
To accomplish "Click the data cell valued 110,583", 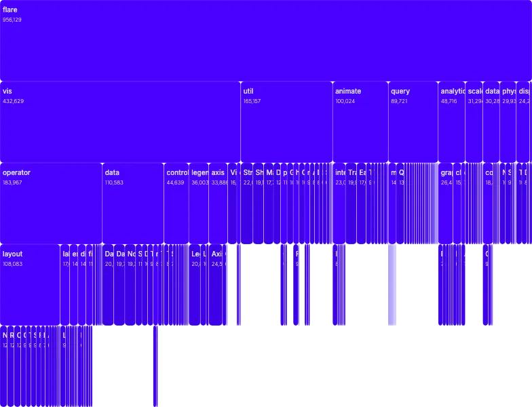I will (x=133, y=203).
